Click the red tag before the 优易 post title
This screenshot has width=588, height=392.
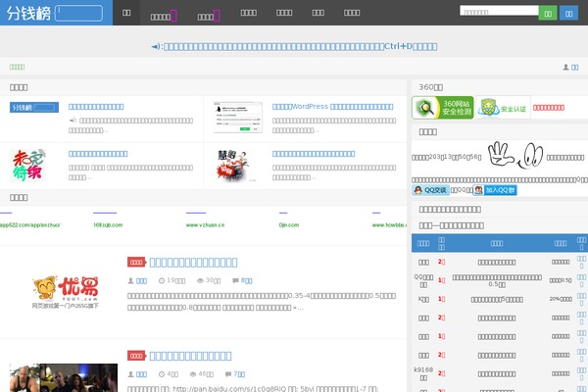click(136, 262)
